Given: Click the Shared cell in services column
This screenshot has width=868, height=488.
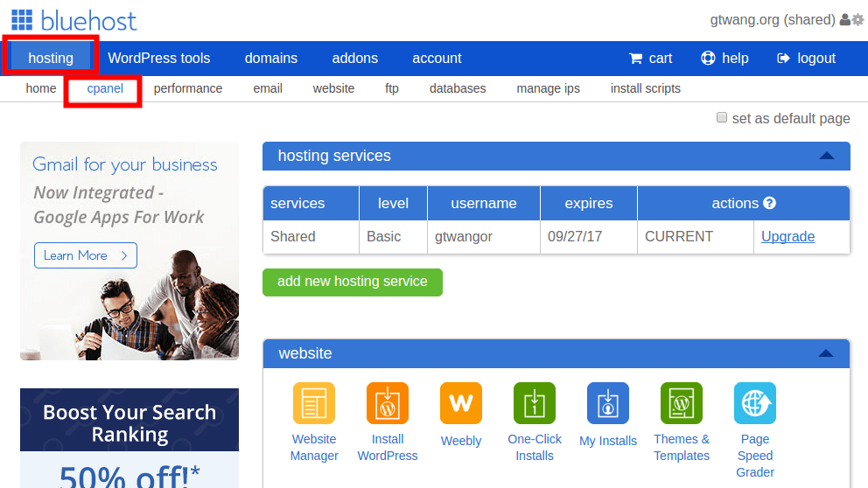Looking at the screenshot, I should coord(311,237).
